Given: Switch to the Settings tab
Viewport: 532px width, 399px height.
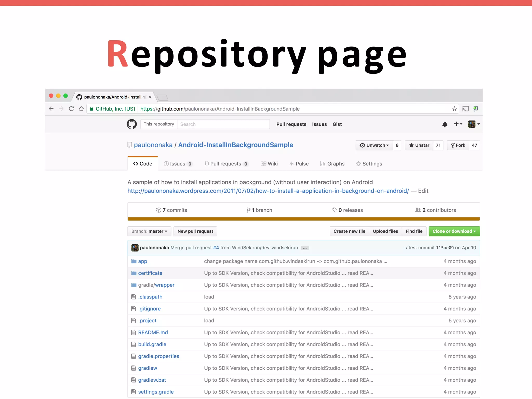Looking at the screenshot, I should click(x=369, y=164).
